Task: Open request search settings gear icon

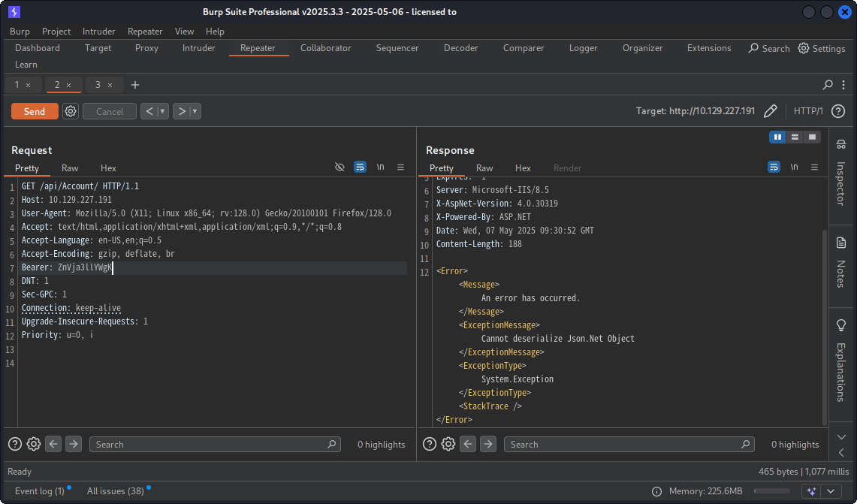Action: point(34,444)
